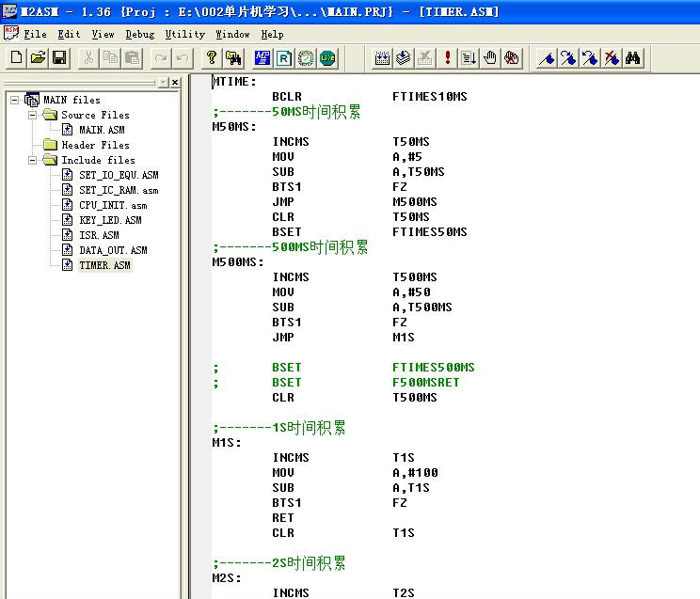The width and height of the screenshot is (700, 599).
Task: Click the open hand breakpoint icon
Action: 490,58
